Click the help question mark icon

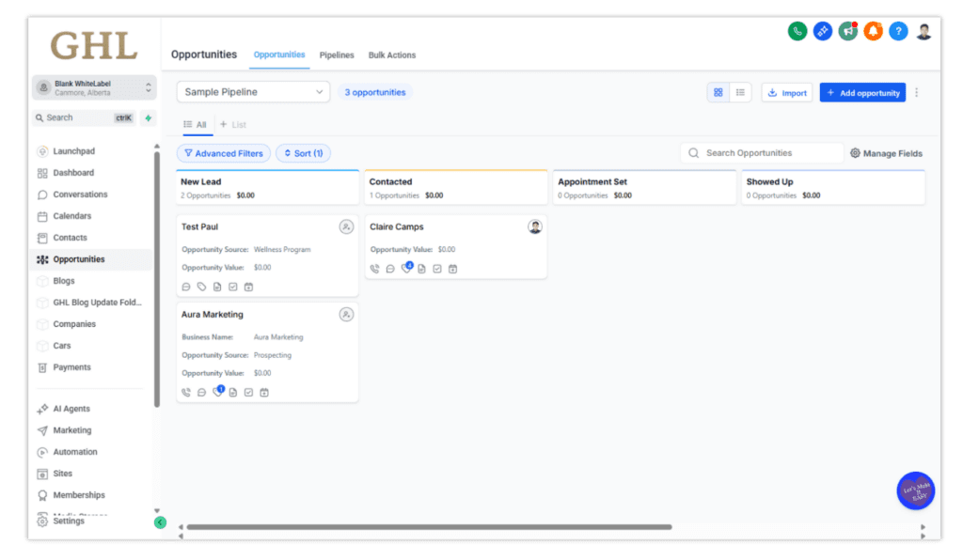(897, 31)
